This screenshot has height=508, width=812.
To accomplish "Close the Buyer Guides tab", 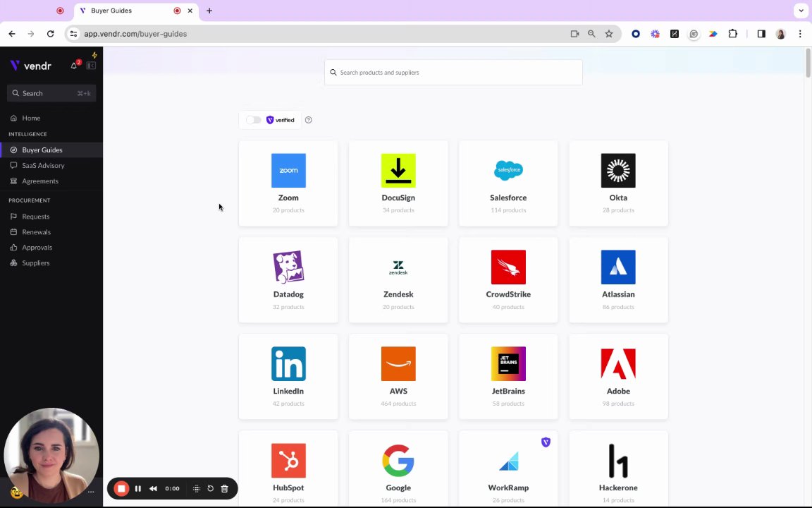I will point(190,11).
